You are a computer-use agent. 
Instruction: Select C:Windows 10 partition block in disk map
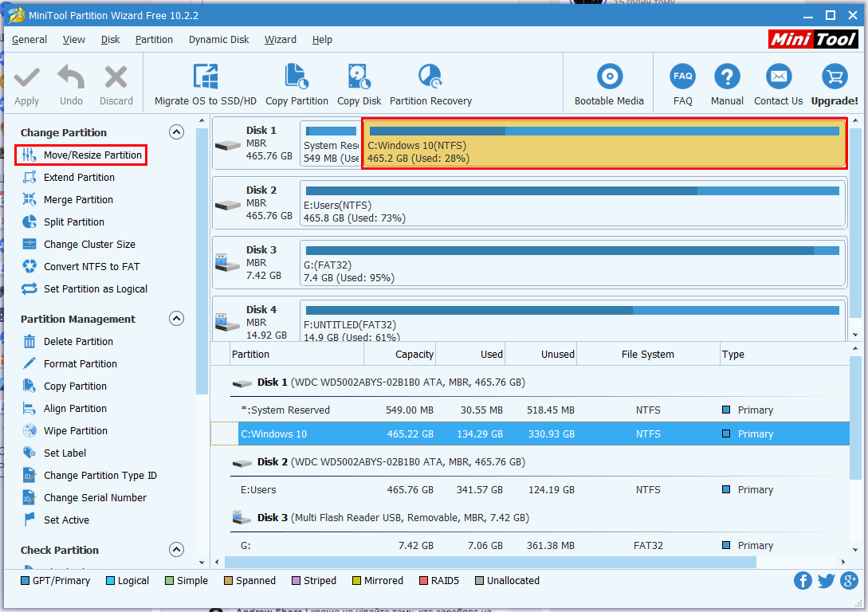(x=604, y=144)
